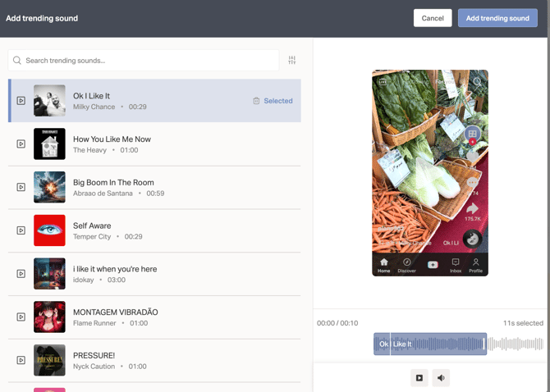Open the sound filter settings icon

[292, 60]
